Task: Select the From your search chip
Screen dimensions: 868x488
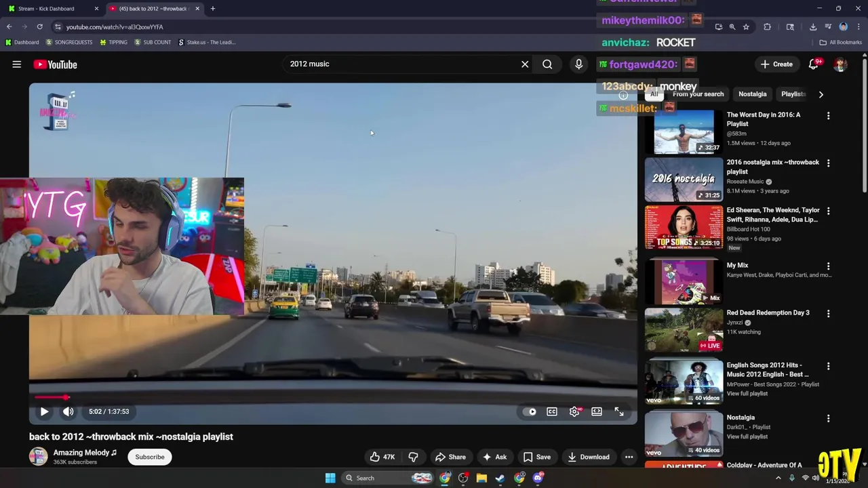Action: pyautogui.click(x=698, y=94)
